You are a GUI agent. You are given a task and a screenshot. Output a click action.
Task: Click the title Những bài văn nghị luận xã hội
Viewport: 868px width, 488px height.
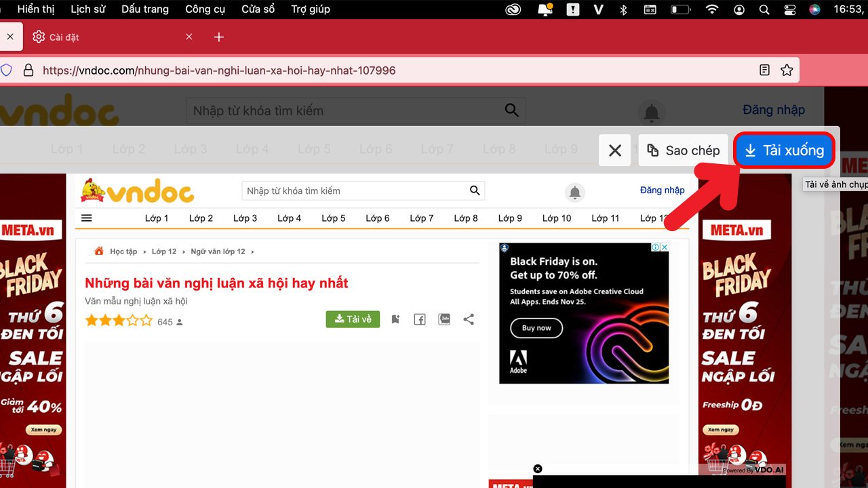216,283
